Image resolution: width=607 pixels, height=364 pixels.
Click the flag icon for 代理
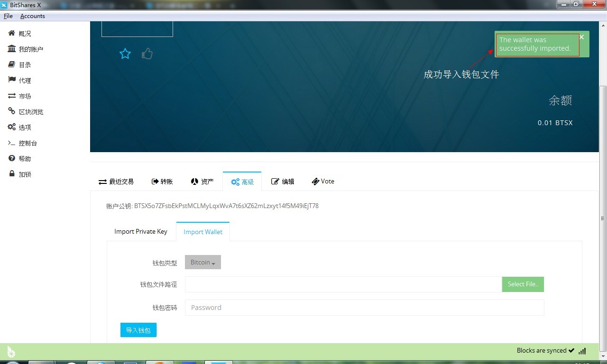tap(12, 80)
